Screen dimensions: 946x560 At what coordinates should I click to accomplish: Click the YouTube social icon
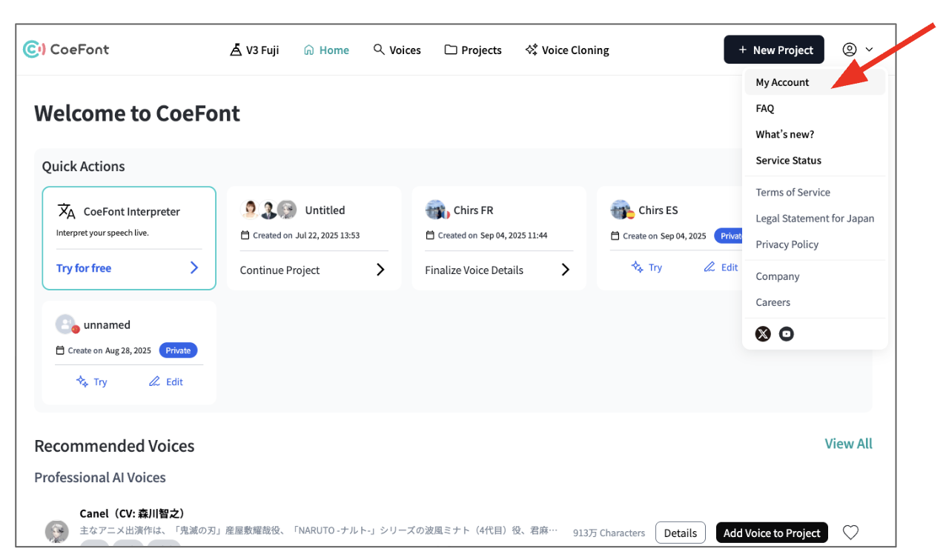tap(787, 334)
